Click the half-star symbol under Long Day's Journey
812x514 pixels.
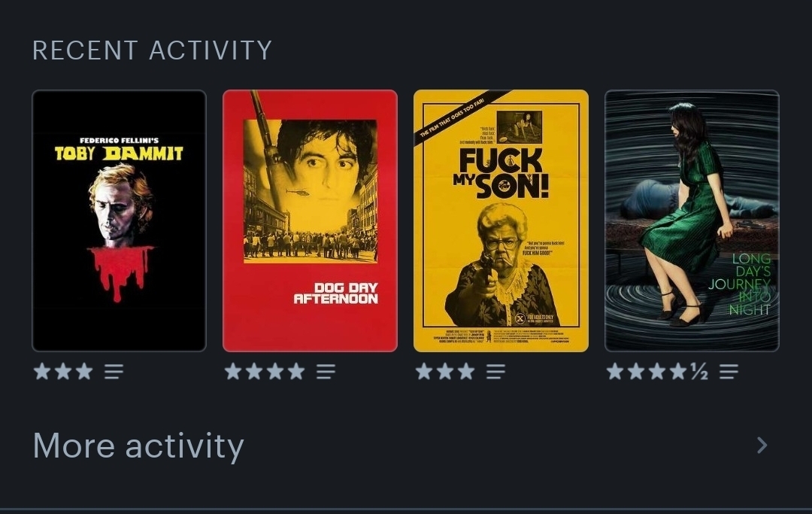[699, 372]
